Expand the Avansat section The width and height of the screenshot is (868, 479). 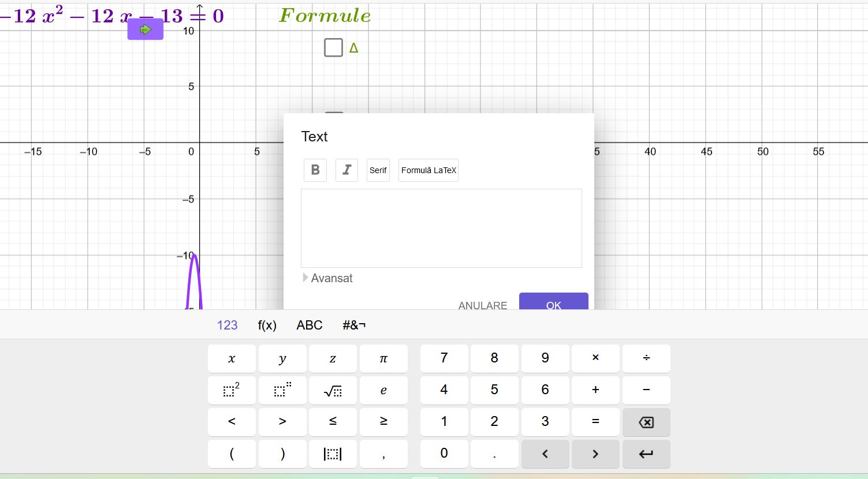coord(327,278)
